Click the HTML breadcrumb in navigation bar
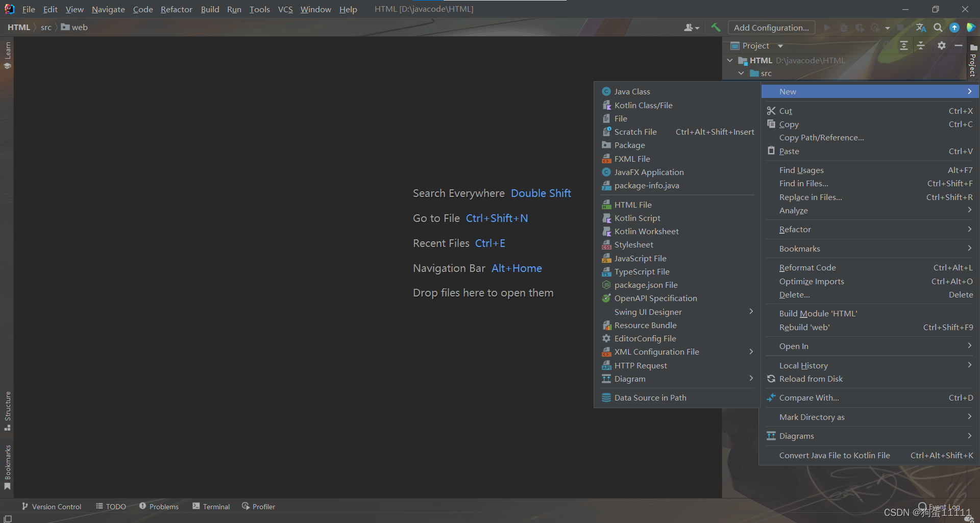Screen dimensions: 980x523 point(19,27)
